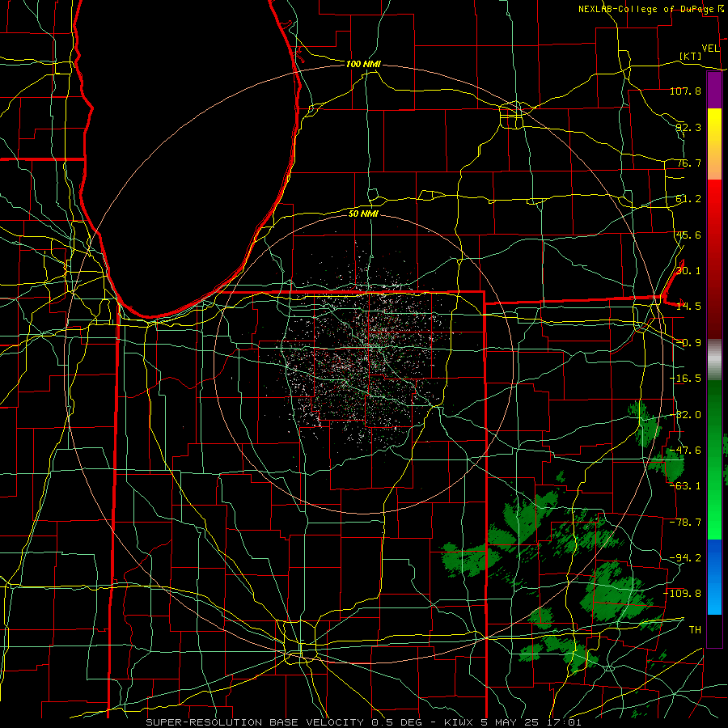728x728 pixels.
Task: Click the VEL legend title
Action: pyautogui.click(x=710, y=49)
